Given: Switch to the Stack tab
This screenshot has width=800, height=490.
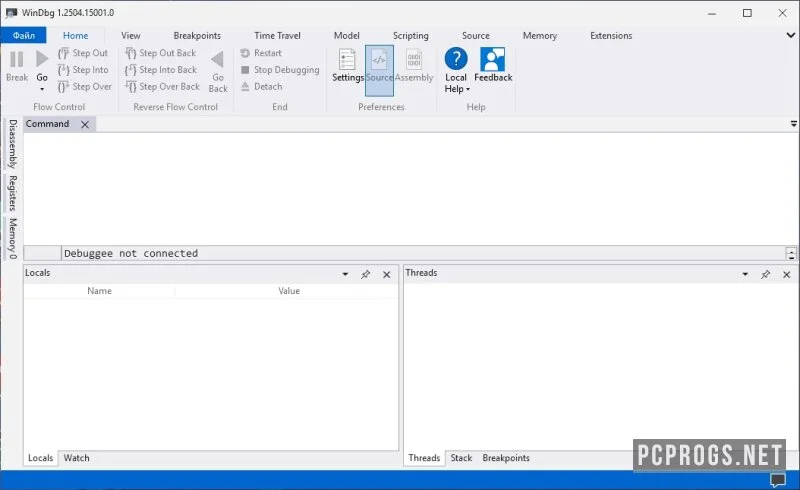Looking at the screenshot, I should (461, 458).
